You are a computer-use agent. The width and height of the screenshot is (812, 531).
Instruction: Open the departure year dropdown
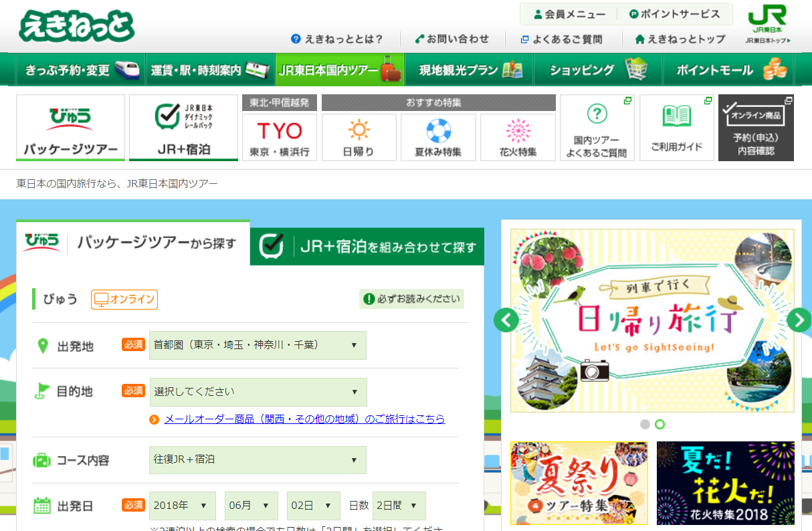183,506
